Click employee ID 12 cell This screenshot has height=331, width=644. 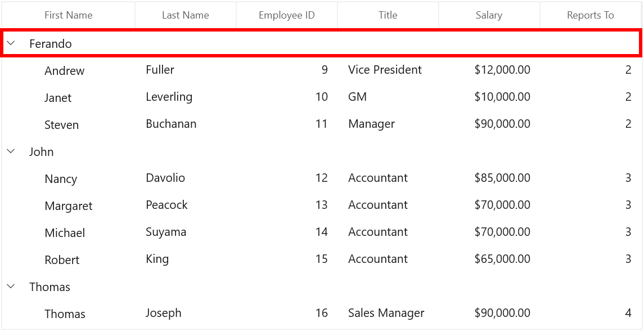pyautogui.click(x=322, y=178)
